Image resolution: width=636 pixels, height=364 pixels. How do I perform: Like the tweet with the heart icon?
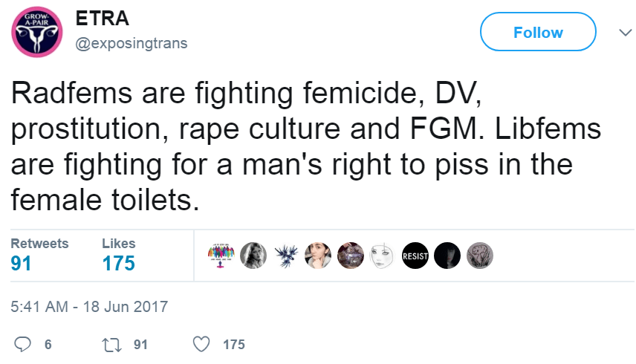(x=201, y=344)
